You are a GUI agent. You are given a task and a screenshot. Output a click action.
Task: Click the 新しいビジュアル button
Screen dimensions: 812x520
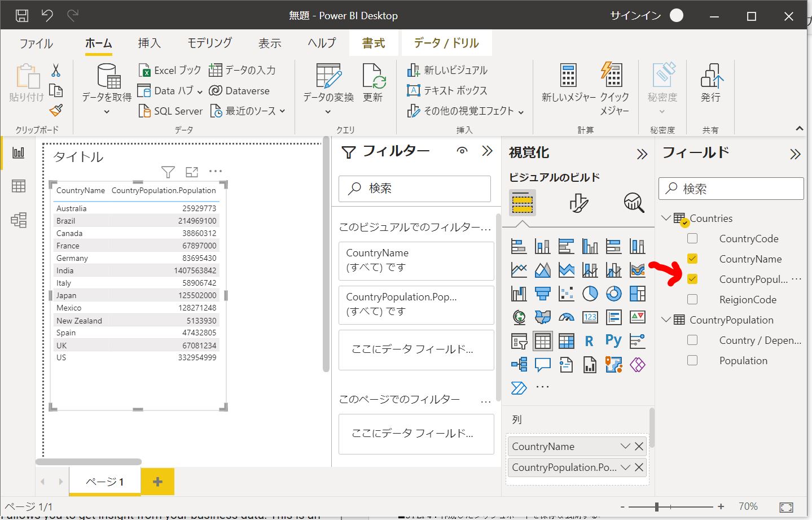click(x=447, y=70)
